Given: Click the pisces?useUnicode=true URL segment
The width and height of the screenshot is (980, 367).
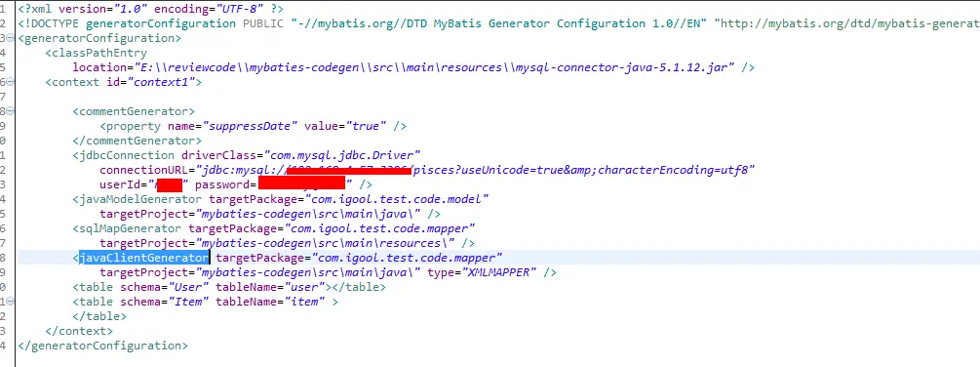Looking at the screenshot, I should click(487, 170).
